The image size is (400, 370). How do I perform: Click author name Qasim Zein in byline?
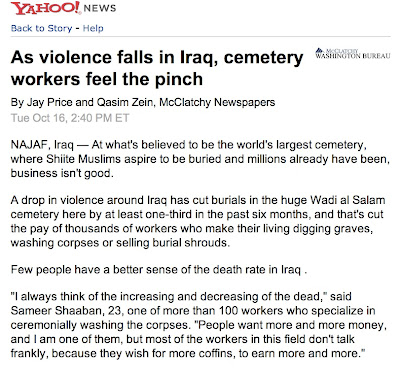point(125,102)
